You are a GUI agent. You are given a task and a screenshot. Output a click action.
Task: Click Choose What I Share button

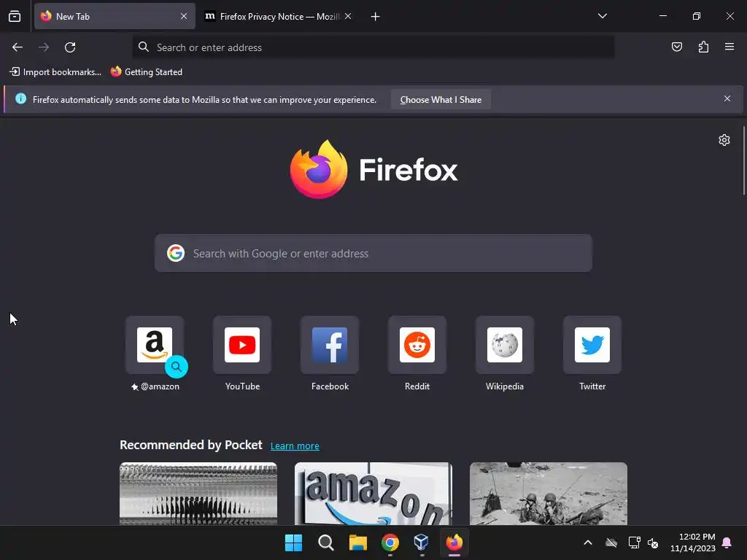[x=441, y=99]
